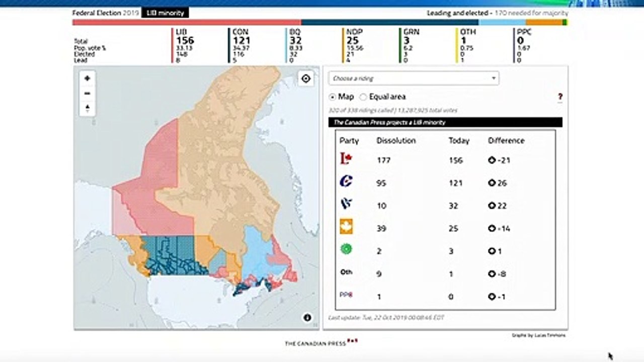Click the Green 1 difference arrow icon
Image resolution: width=644 pixels, height=362 pixels.
pos(492,251)
